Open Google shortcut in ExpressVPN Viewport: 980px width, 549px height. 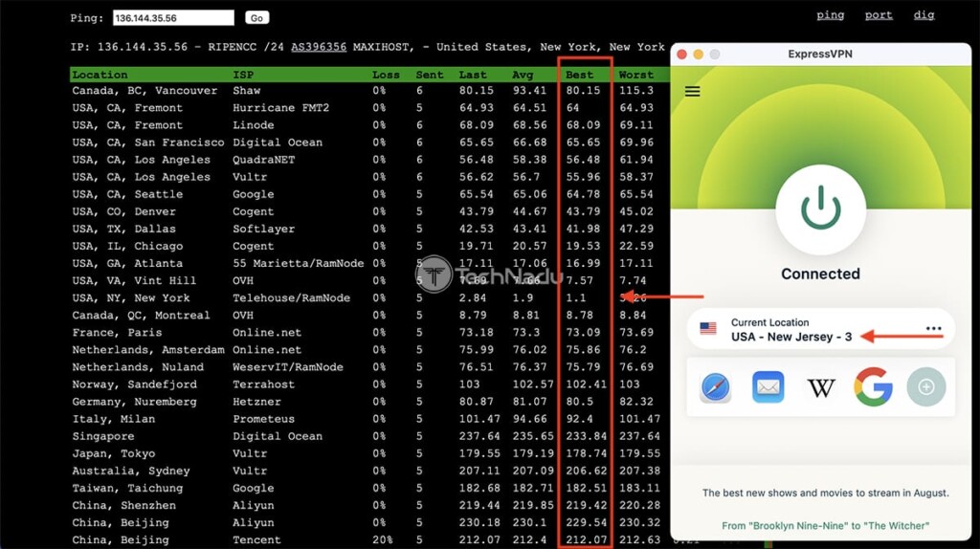(x=873, y=387)
